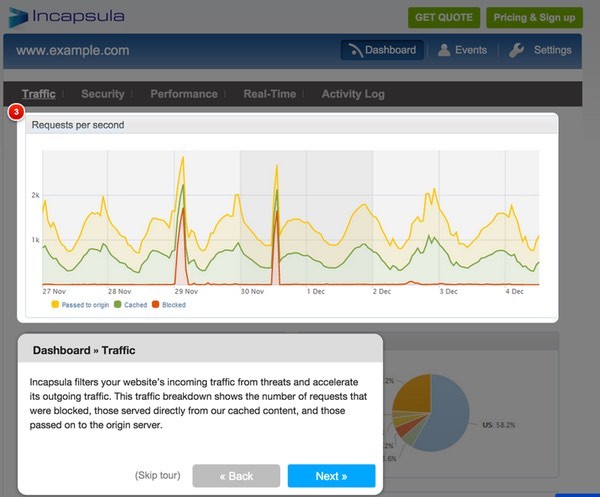The image size is (600, 497).
Task: Click the 28 Nov axis label
Action: pos(119,291)
